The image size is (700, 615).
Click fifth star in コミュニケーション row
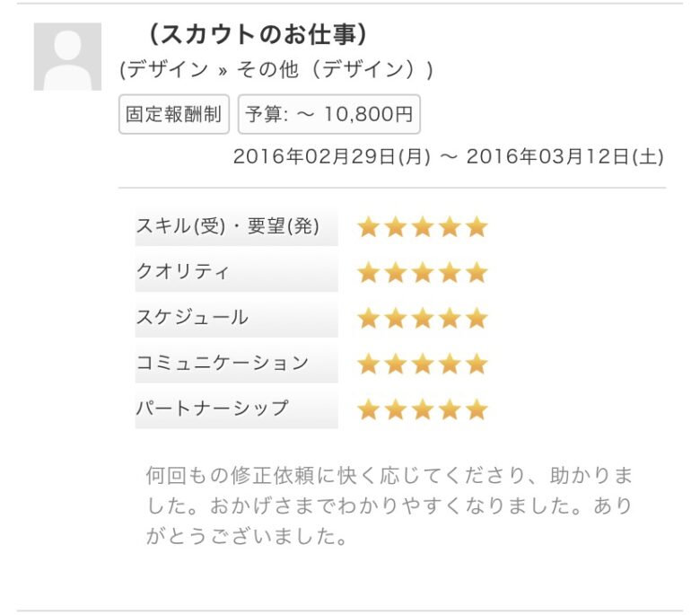477,364
